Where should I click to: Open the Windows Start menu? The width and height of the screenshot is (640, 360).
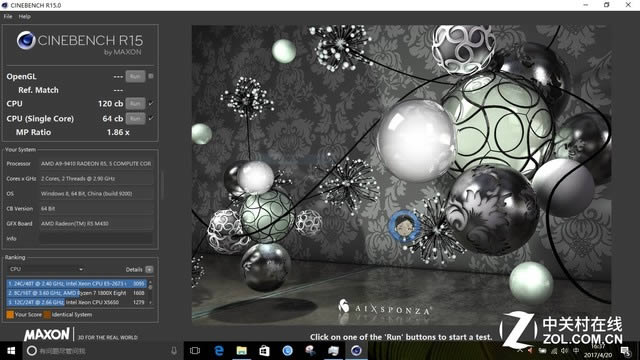(x=11, y=351)
